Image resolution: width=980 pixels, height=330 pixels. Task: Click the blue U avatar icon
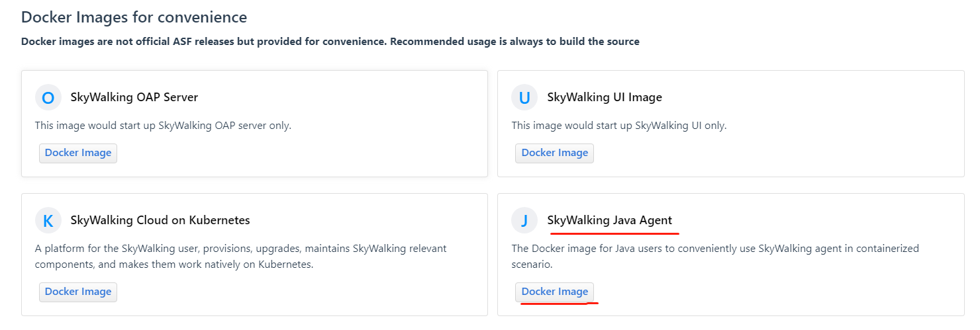[524, 98]
